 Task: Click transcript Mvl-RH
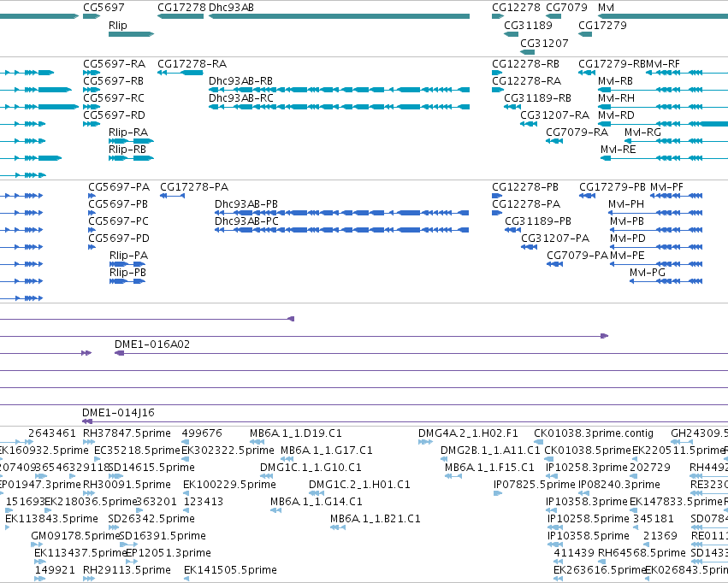[x=663, y=107]
